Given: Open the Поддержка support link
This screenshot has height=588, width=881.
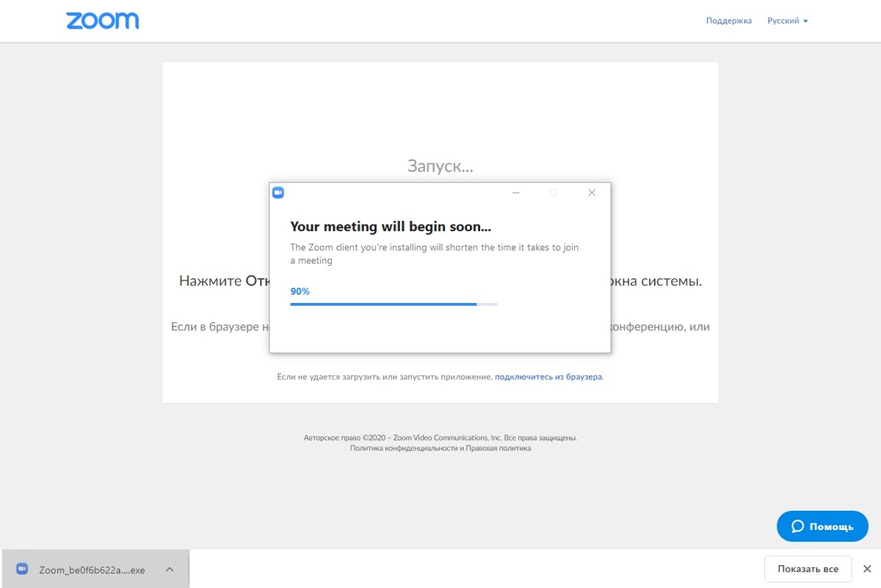Looking at the screenshot, I should [x=729, y=21].
